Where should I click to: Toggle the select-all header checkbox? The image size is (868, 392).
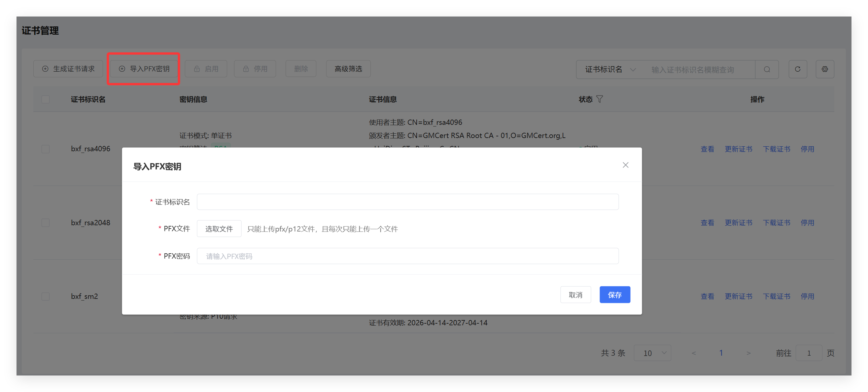[46, 99]
